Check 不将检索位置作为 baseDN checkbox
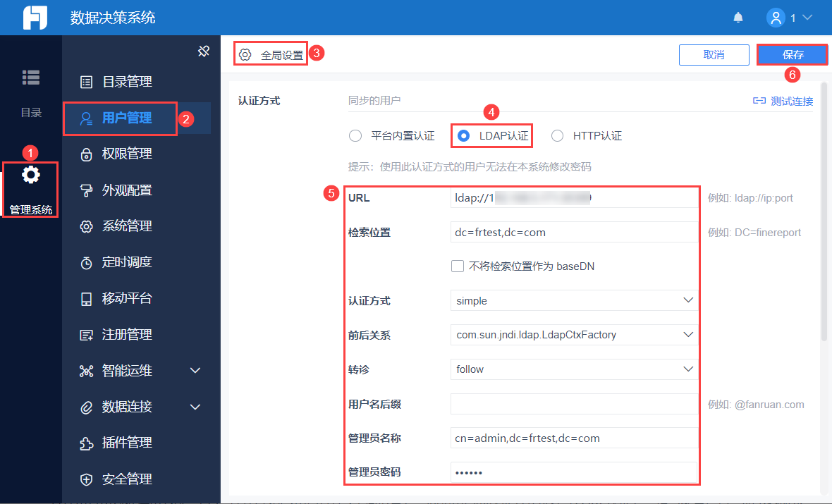Viewport: 832px width, 504px height. (x=458, y=266)
